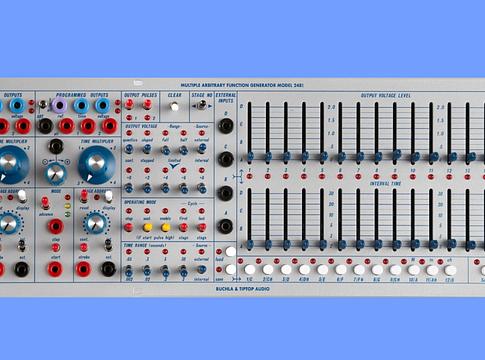This screenshot has width=485, height=360.
Task: Push the last stage cycle button
Action: click(x=202, y=227)
